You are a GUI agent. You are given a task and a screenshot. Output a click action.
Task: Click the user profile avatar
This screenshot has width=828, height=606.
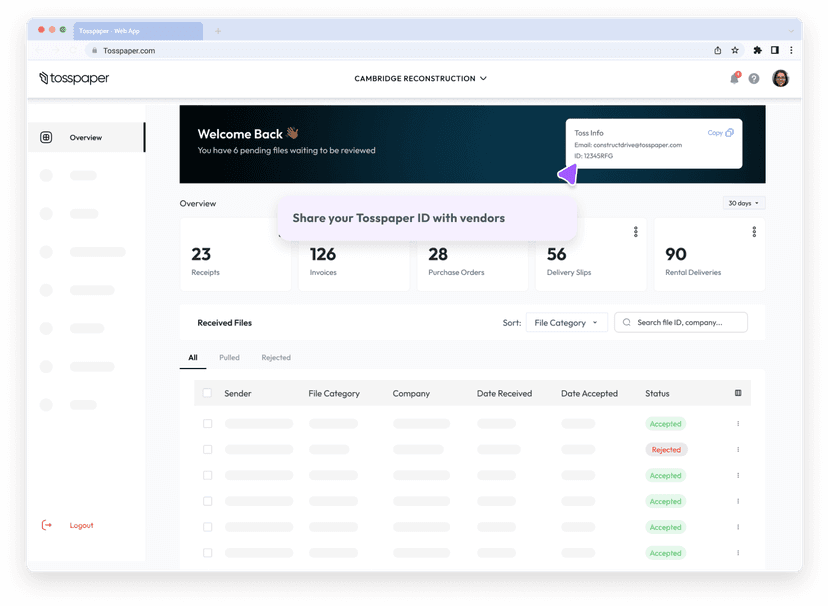(x=780, y=78)
